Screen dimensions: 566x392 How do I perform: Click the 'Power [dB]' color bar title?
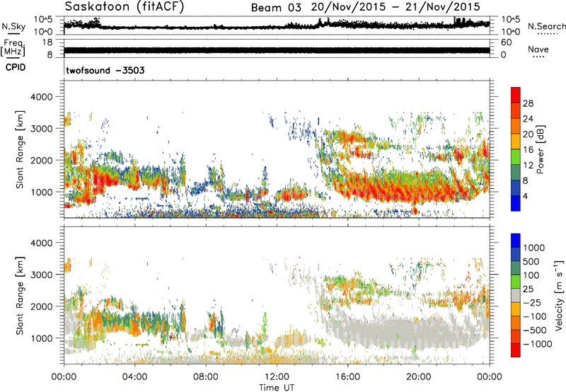pyautogui.click(x=541, y=149)
